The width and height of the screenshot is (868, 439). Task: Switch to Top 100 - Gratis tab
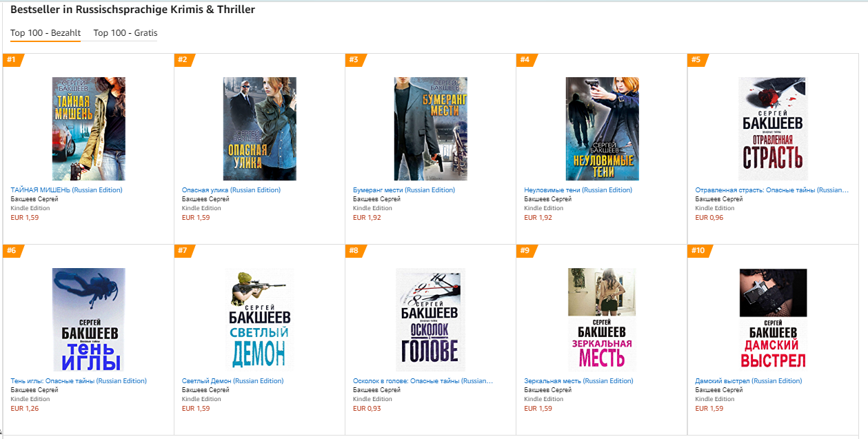(125, 33)
